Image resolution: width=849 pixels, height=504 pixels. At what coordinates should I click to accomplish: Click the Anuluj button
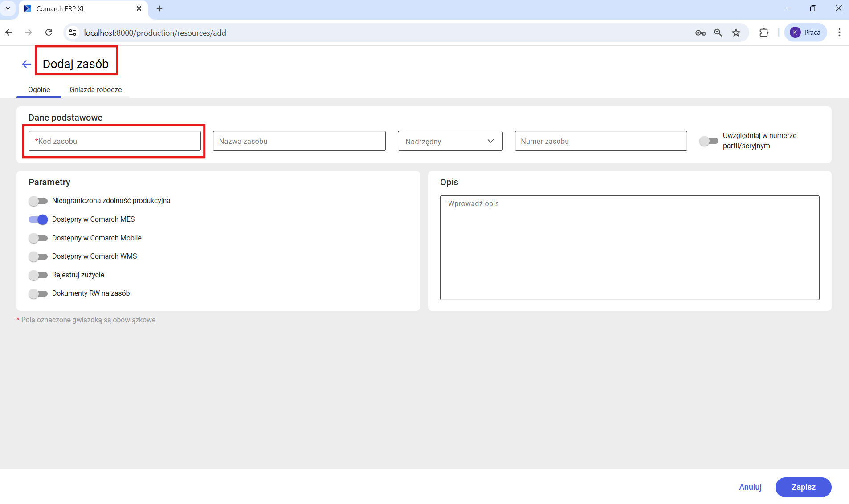pos(750,487)
